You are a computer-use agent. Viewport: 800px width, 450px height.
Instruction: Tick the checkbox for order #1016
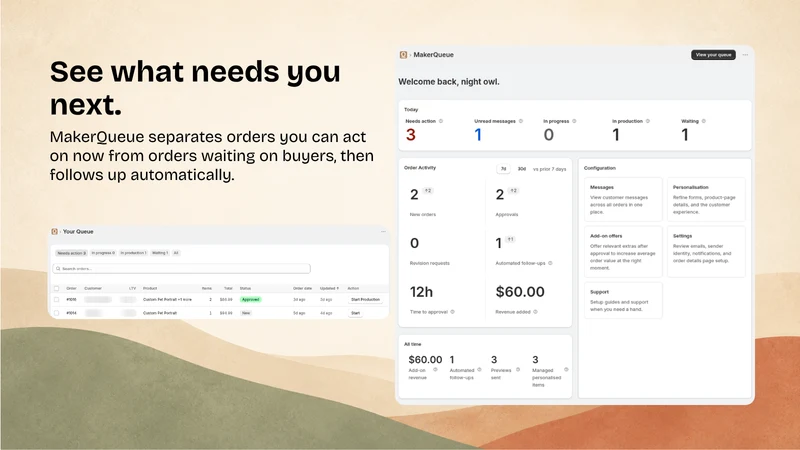57,299
